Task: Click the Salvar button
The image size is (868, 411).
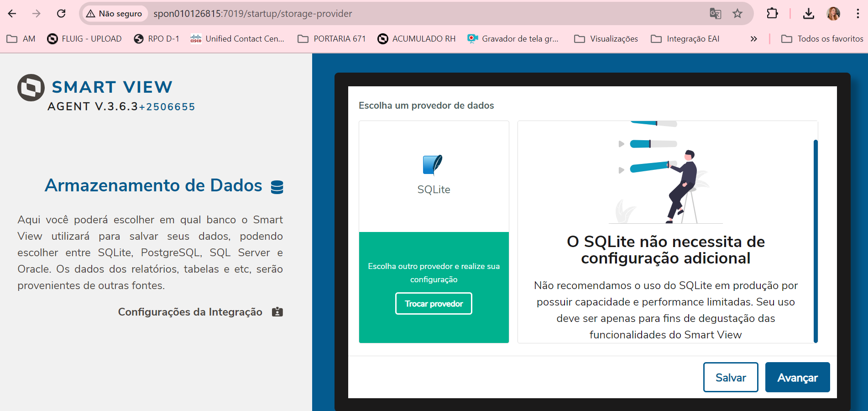Action: click(x=731, y=377)
